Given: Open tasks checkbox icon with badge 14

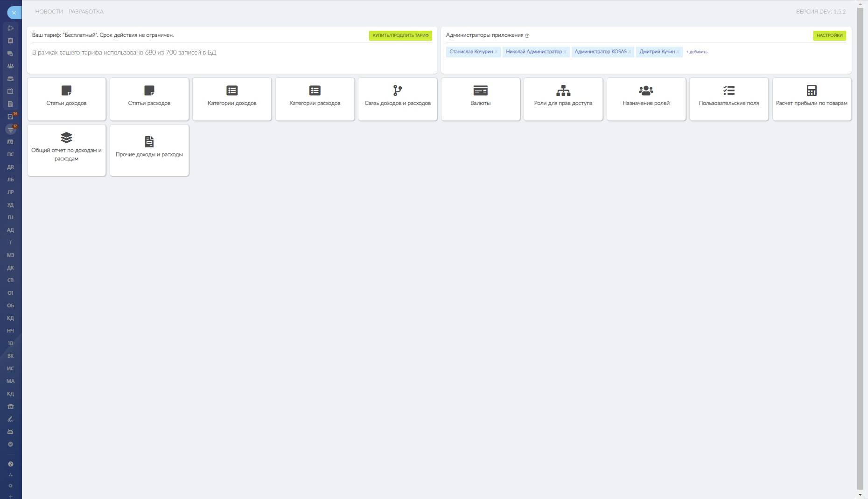Looking at the screenshot, I should pos(10,117).
